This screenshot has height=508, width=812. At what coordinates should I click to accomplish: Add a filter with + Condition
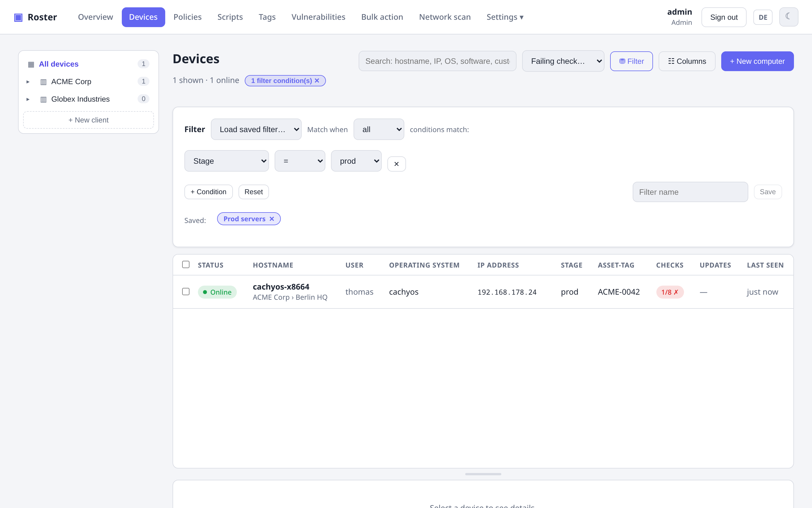pos(208,192)
